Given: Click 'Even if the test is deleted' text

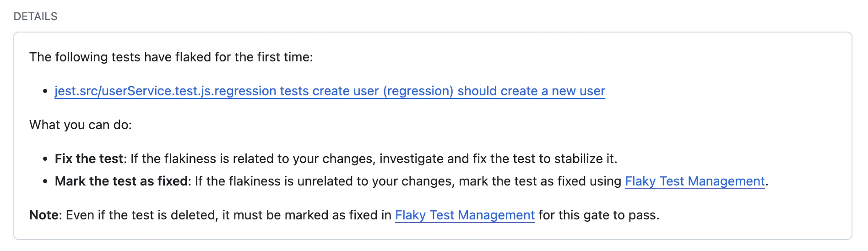Looking at the screenshot, I should pyautogui.click(x=142, y=215).
